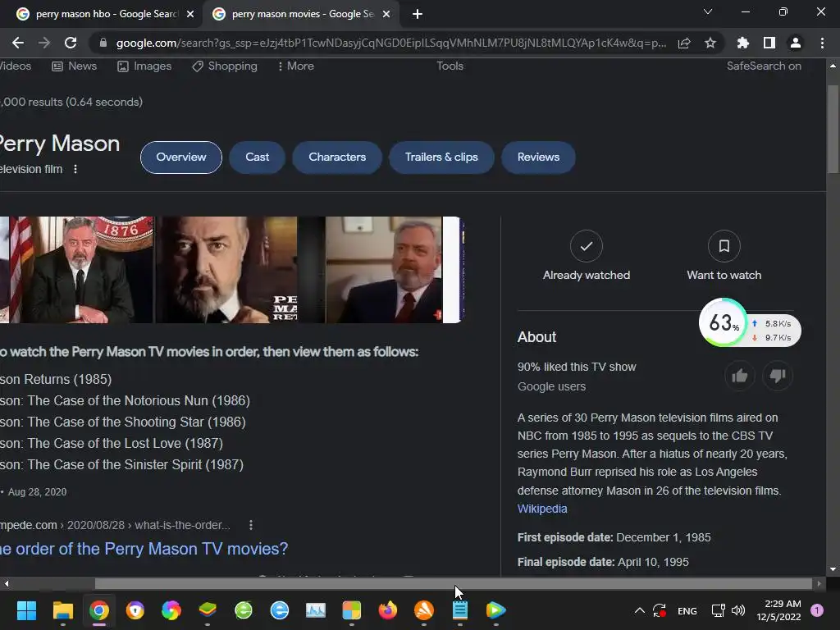Image resolution: width=840 pixels, height=630 pixels.
Task: Open File Explorer from taskbar
Action: (x=62, y=610)
